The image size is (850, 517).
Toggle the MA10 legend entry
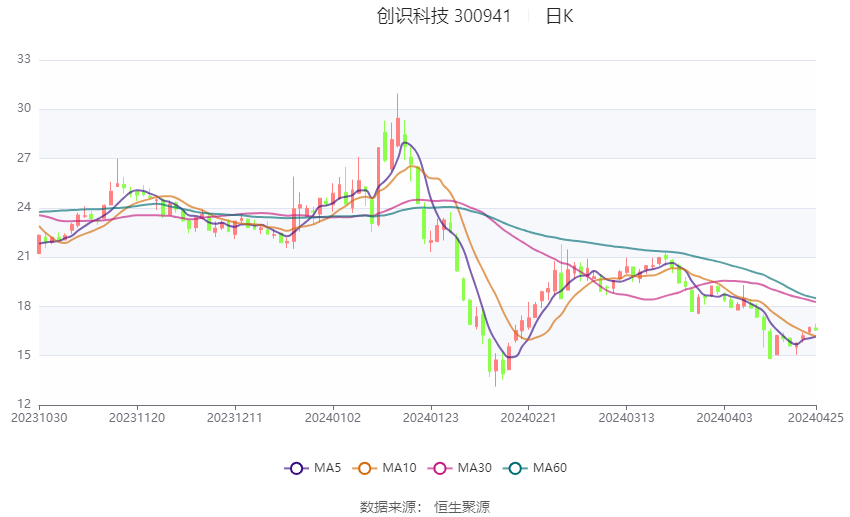tap(384, 468)
